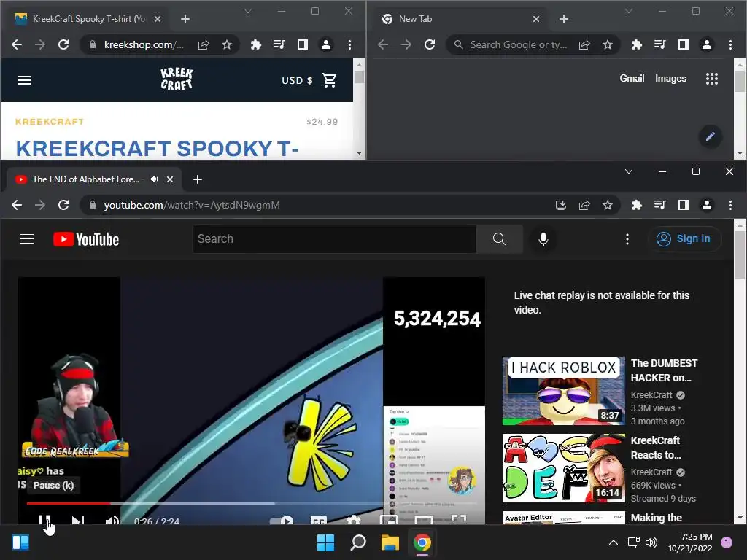747x560 pixels.
Task: Open the volume tray icon
Action: 651,542
